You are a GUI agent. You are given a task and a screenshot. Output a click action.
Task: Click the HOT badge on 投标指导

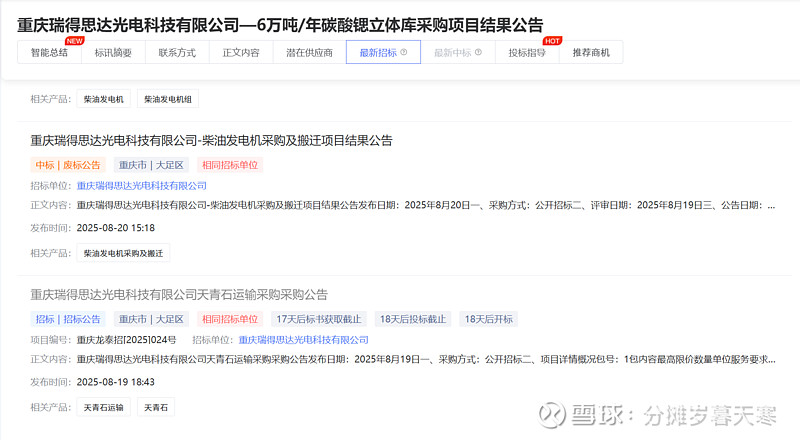tap(552, 41)
